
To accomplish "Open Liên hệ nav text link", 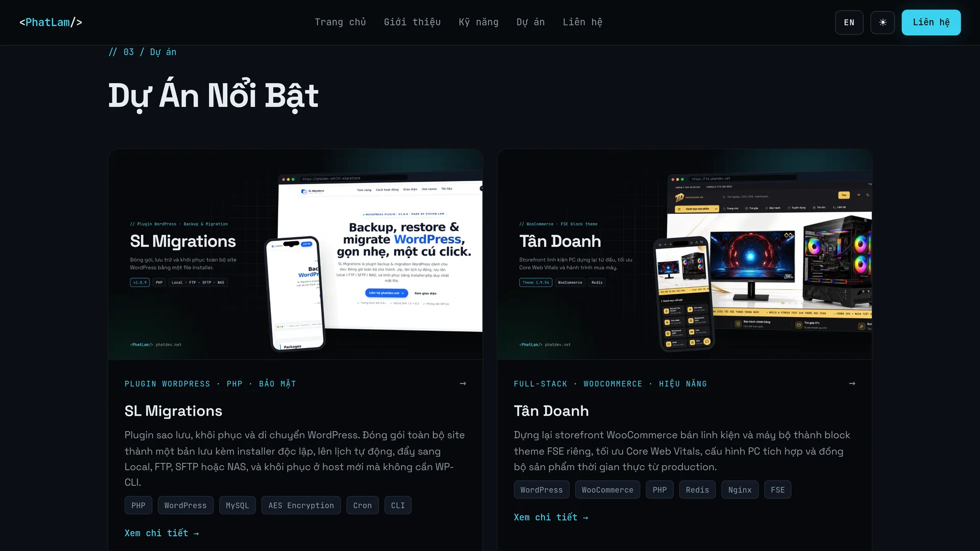I will pyautogui.click(x=582, y=22).
